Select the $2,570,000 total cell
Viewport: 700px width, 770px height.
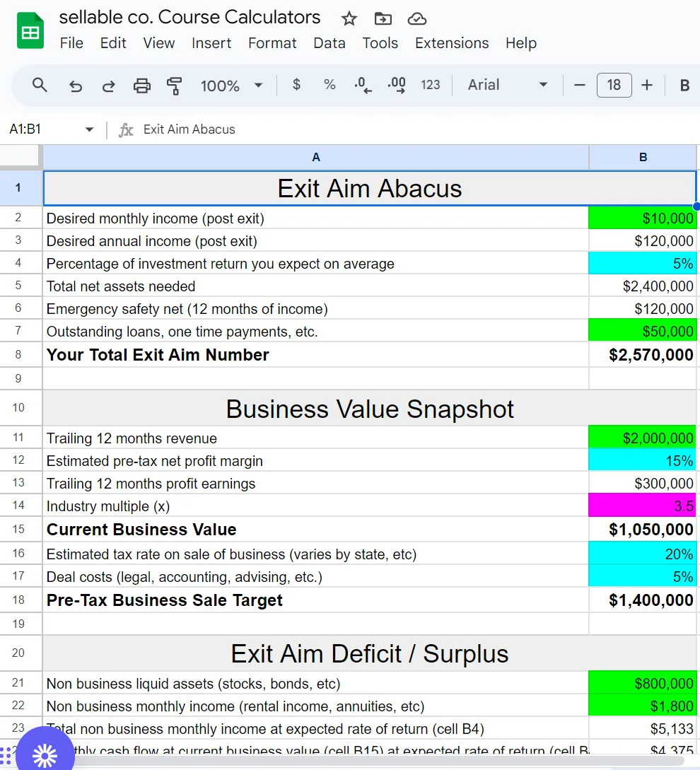point(643,354)
